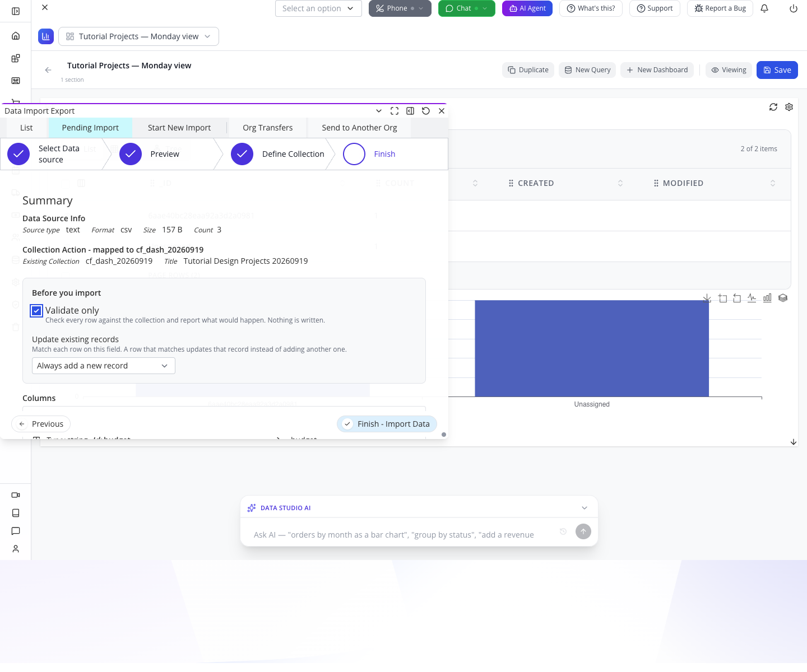Image resolution: width=807 pixels, height=672 pixels.
Task: Click the chart download icon
Action: pyautogui.click(x=707, y=298)
